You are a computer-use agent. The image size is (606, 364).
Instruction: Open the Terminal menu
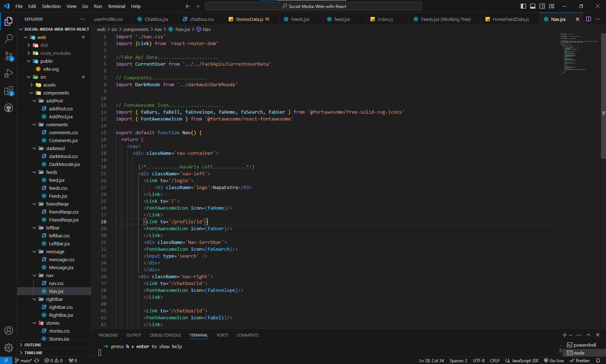point(117,6)
